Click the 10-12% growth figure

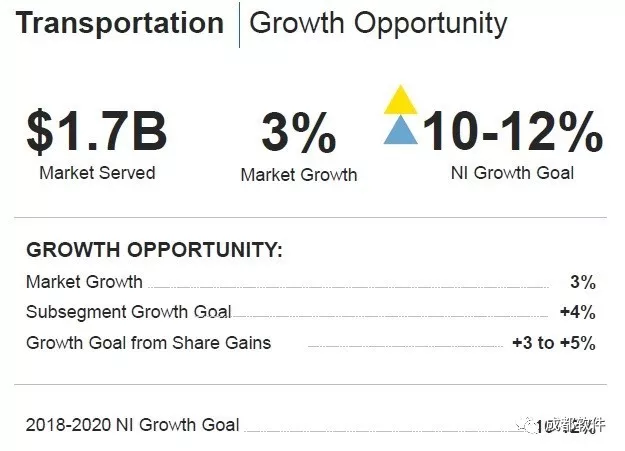click(513, 130)
